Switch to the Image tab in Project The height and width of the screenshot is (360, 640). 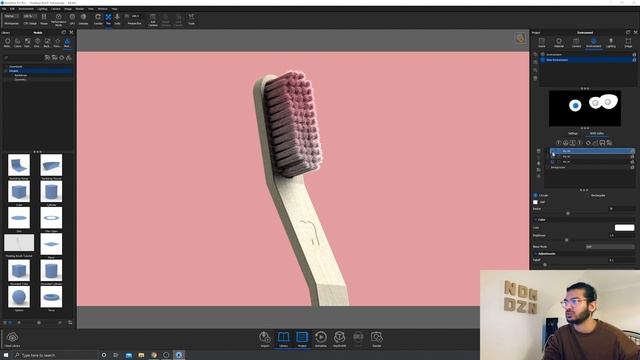[628, 42]
